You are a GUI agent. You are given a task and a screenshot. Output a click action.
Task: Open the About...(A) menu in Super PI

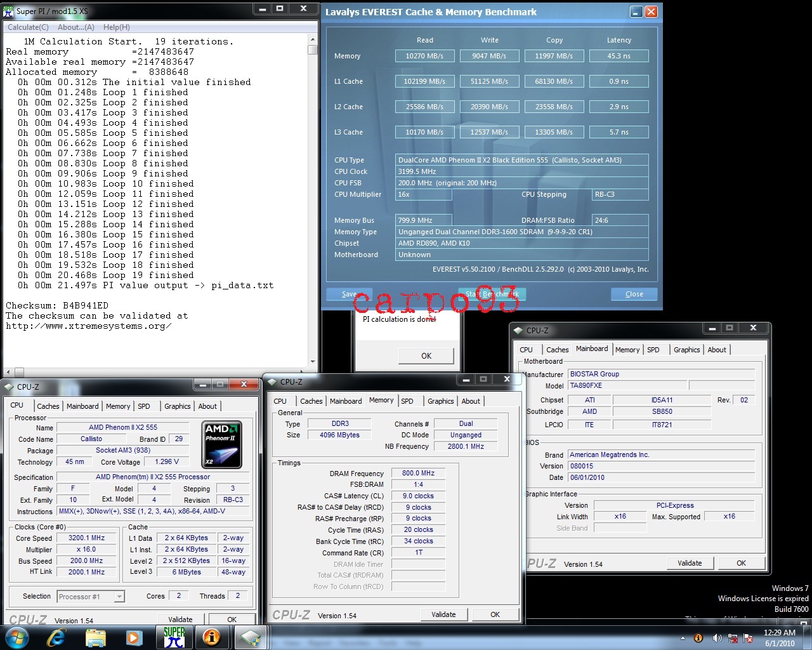tap(76, 27)
